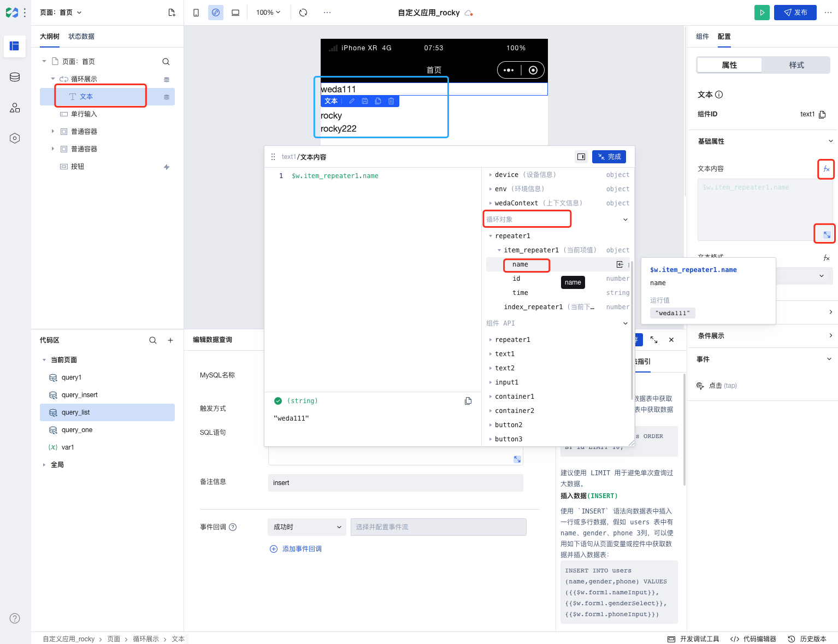This screenshot has width=838, height=644.
Task: Click the 备注信息 insert input field
Action: click(x=396, y=483)
